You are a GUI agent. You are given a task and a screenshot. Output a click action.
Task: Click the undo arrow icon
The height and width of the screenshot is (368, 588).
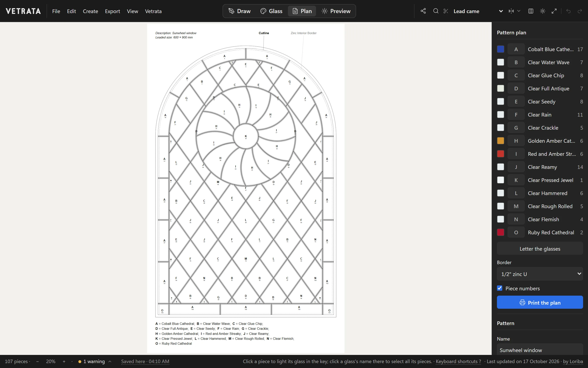pyautogui.click(x=568, y=11)
